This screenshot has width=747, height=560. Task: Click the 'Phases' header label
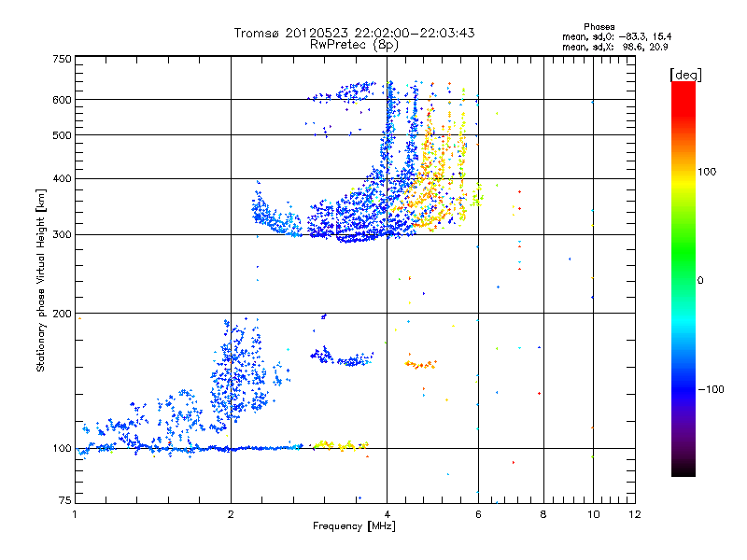click(599, 27)
